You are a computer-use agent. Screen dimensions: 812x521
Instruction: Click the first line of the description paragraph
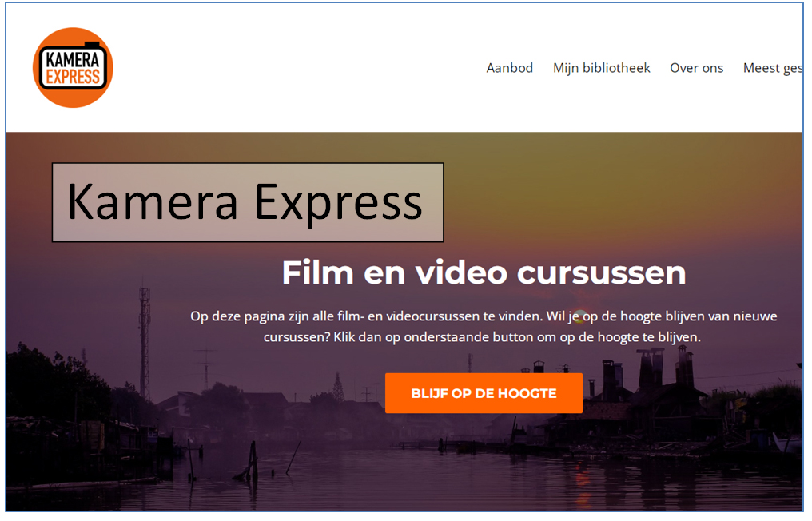coord(484,316)
